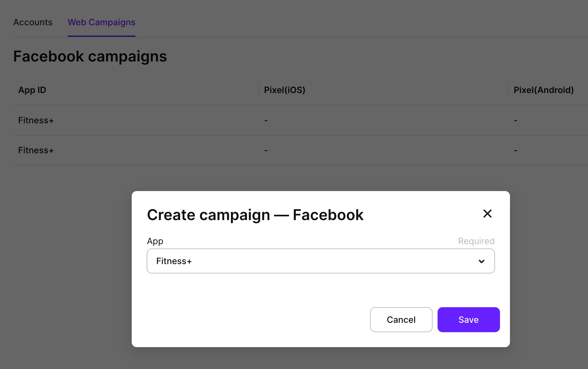Click the dash under Pixel(iOS) for first row
Image resolution: width=588 pixels, height=369 pixels.
pos(266,120)
